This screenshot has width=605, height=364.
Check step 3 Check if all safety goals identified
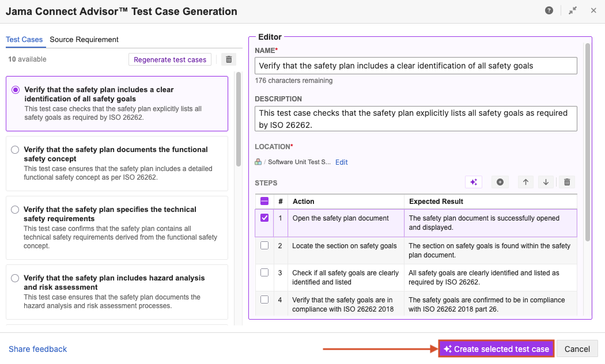tap(264, 272)
